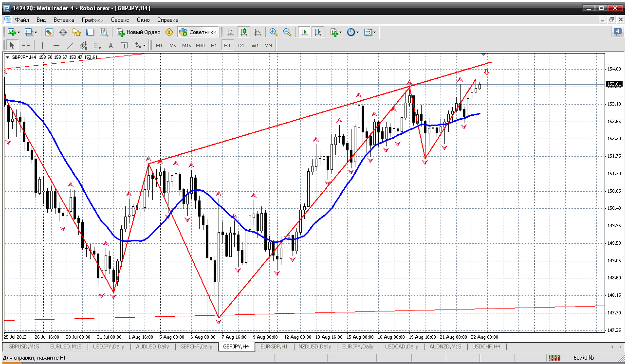627x364 pixels.
Task: Open the Strategy Tester icon
Action: pyautogui.click(x=104, y=32)
